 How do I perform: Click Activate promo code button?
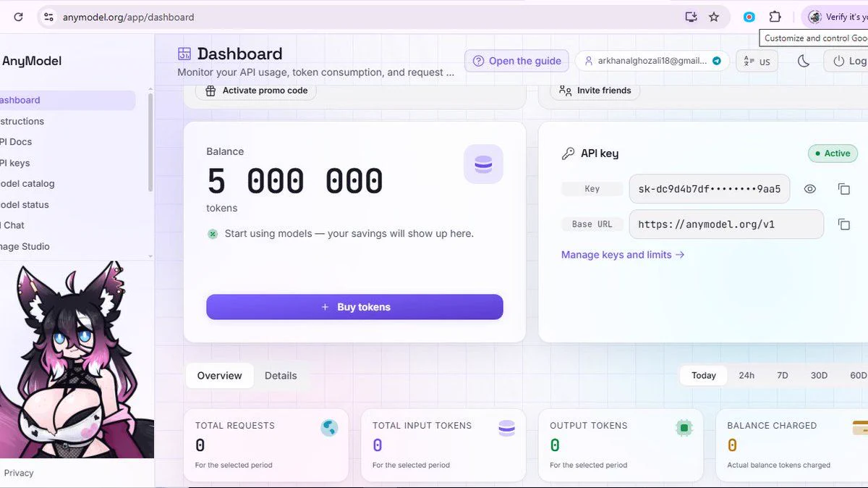pyautogui.click(x=257, y=91)
